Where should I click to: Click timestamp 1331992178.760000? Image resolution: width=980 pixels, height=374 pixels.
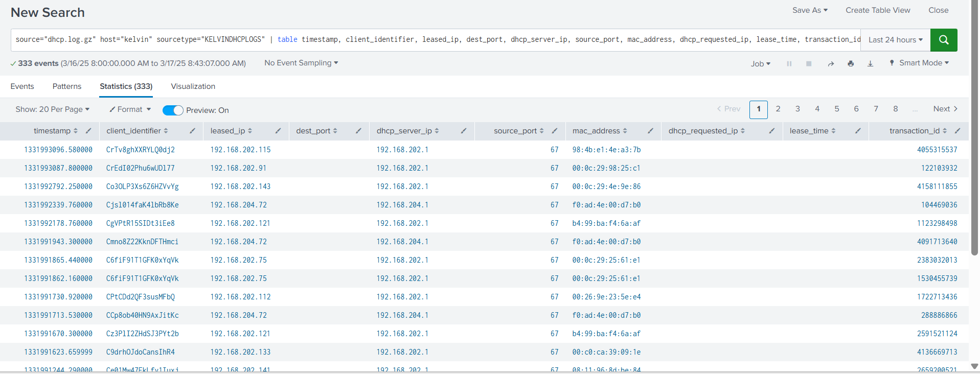[58, 223]
